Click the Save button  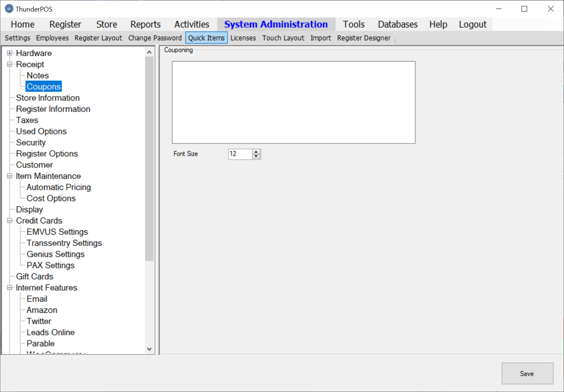pos(527,373)
